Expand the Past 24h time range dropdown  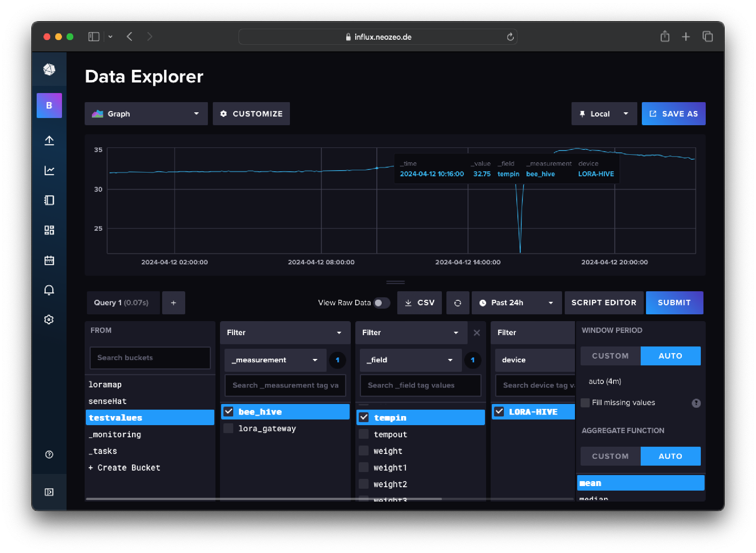tap(516, 303)
